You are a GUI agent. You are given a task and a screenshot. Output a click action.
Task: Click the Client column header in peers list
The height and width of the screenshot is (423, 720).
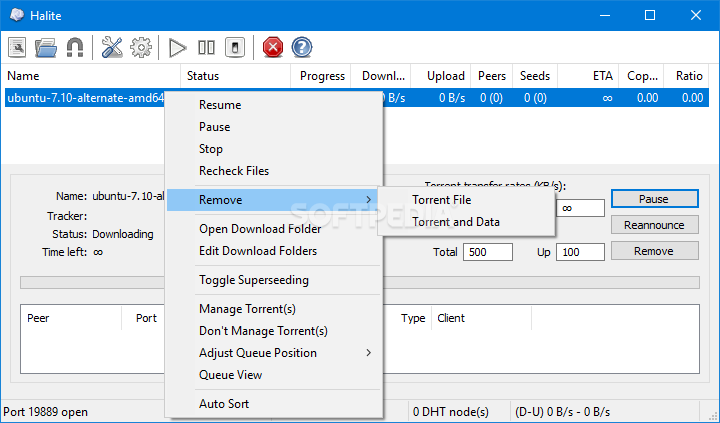[x=481, y=318]
